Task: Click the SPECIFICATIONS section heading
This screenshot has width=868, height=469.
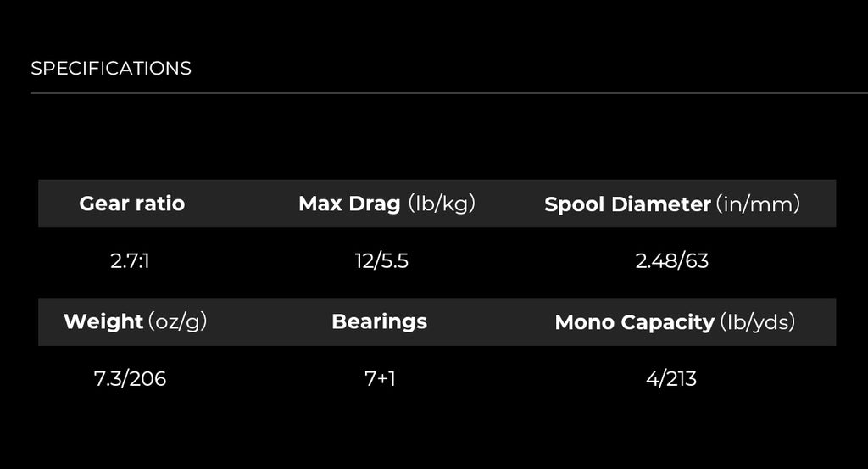Action: pos(111,69)
